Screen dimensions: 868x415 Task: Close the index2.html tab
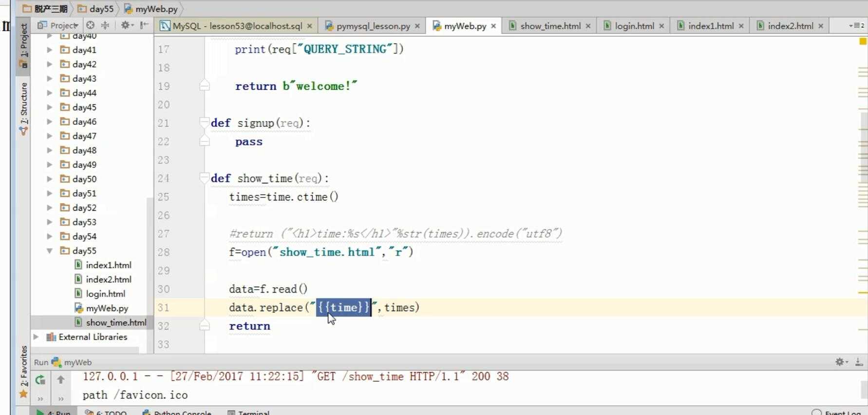click(x=821, y=26)
